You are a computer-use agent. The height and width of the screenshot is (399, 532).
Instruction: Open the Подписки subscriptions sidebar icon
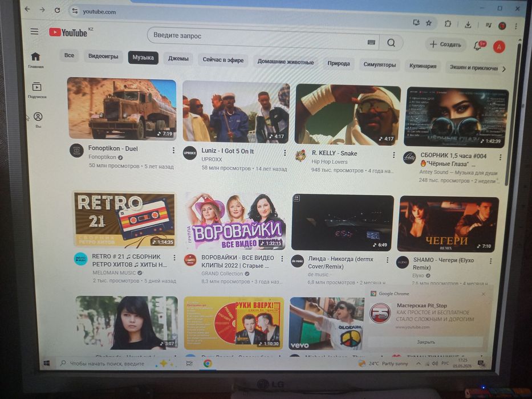coord(36,90)
